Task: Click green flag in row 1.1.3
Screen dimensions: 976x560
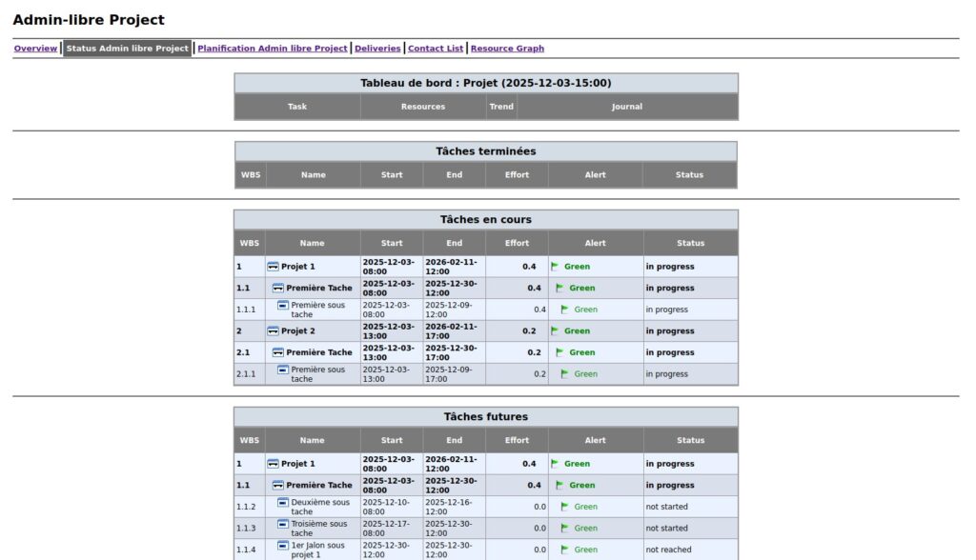Action: point(565,529)
